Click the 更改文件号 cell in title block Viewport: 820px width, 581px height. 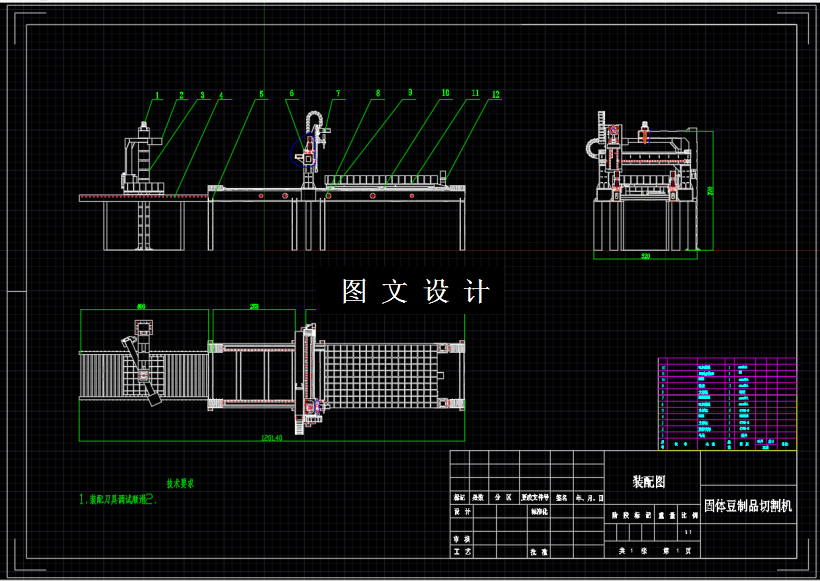[535, 498]
